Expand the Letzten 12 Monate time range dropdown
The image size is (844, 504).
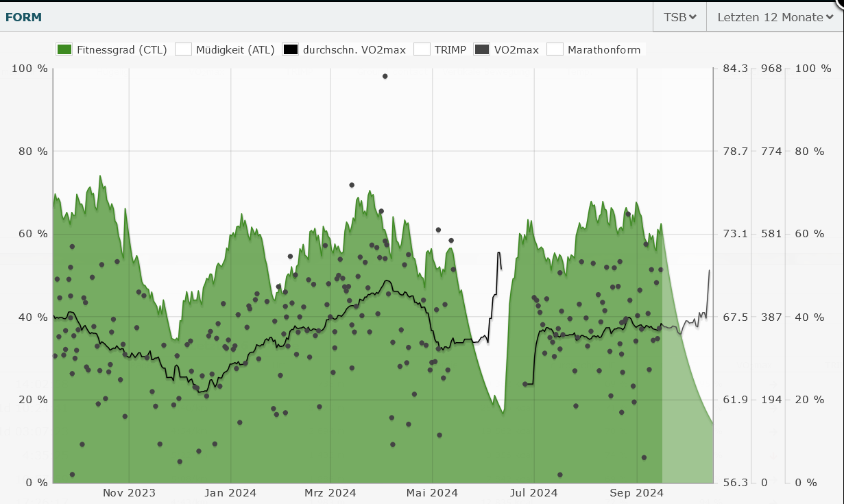(775, 17)
